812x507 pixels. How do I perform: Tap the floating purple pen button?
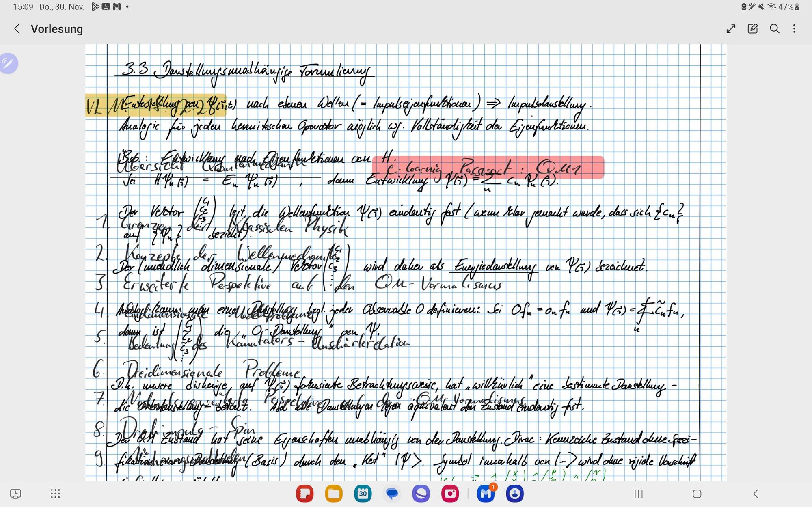pyautogui.click(x=9, y=63)
